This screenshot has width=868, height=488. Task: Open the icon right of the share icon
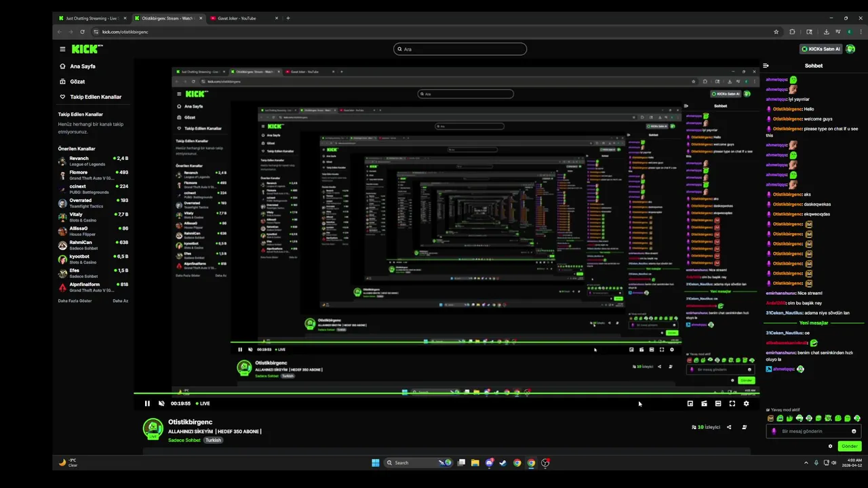click(745, 427)
